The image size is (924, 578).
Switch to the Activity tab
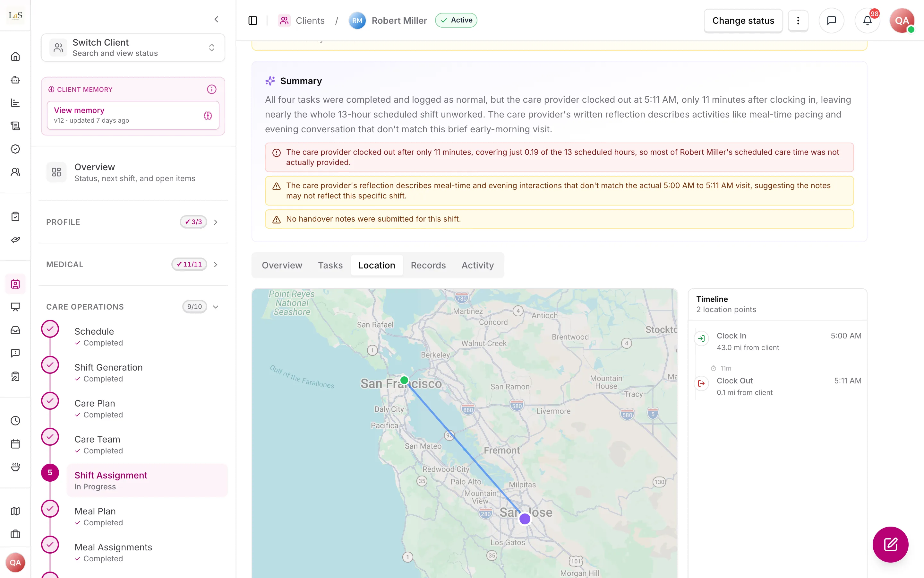(x=477, y=265)
